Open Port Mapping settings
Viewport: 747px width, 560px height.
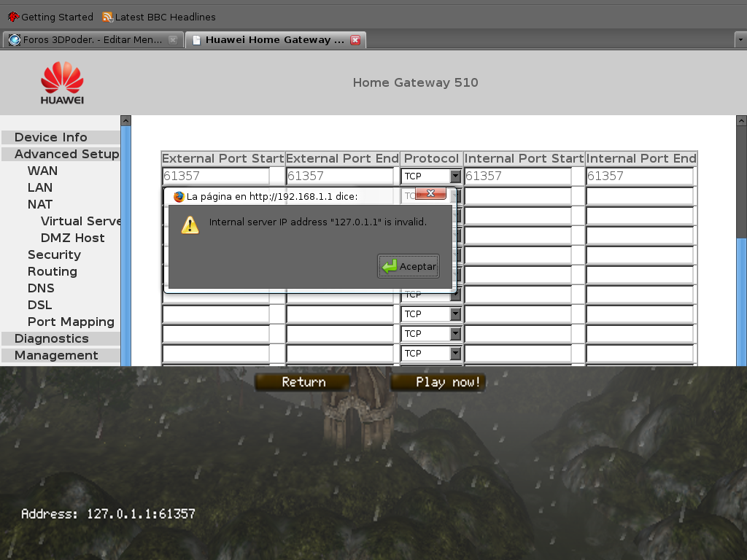tap(71, 322)
